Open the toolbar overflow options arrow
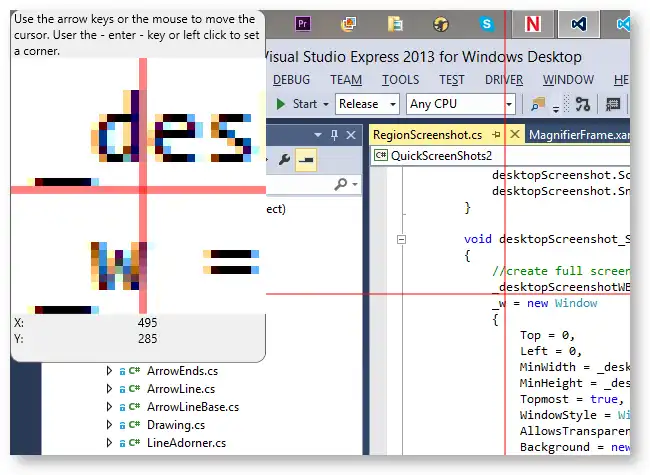650x475 pixels. 556,109
